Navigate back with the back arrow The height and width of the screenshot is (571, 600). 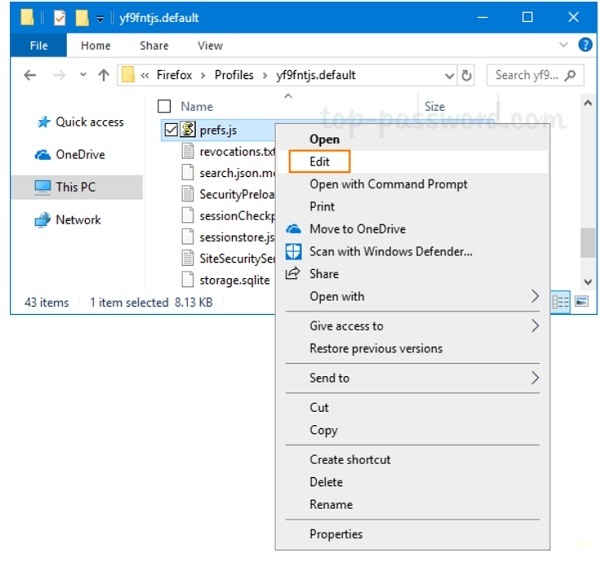coord(30,75)
